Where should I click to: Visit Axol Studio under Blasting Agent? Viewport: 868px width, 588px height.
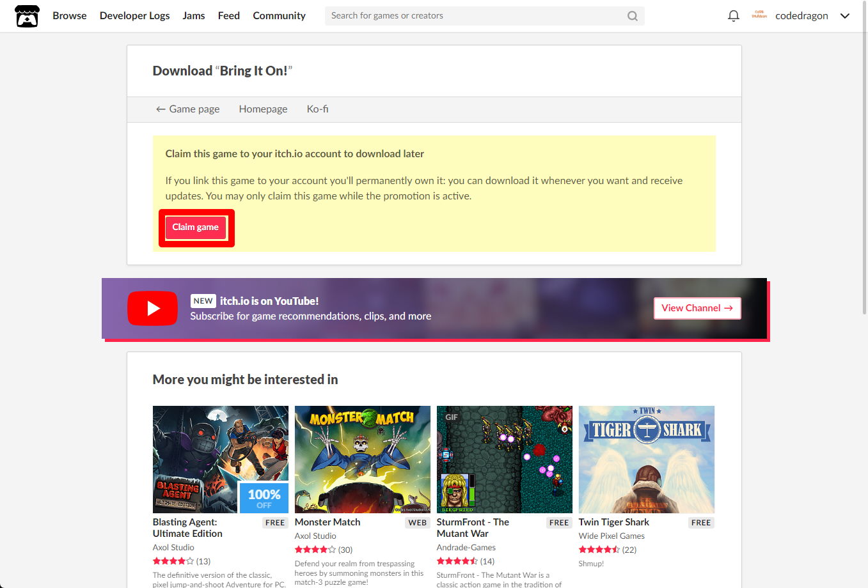click(x=173, y=548)
